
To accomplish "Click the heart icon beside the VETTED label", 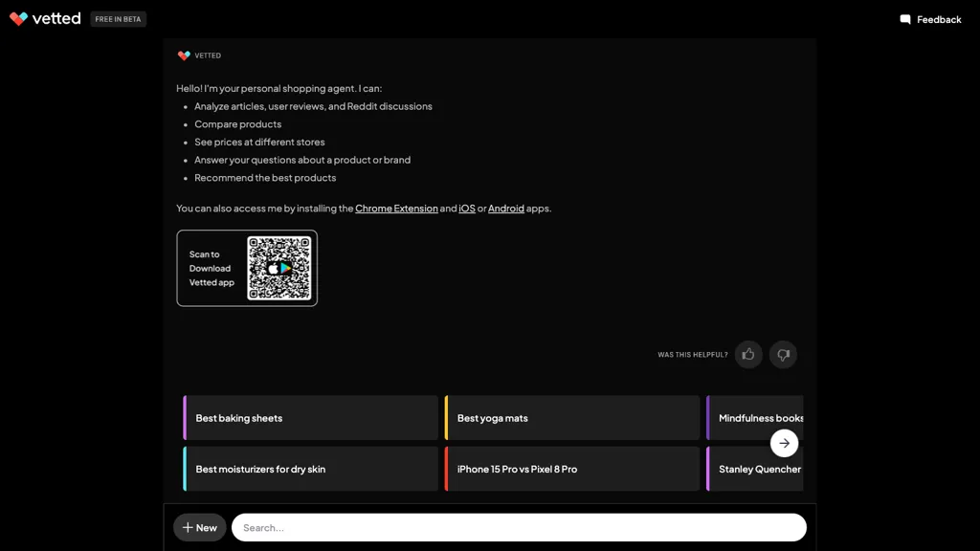I will (182, 55).
